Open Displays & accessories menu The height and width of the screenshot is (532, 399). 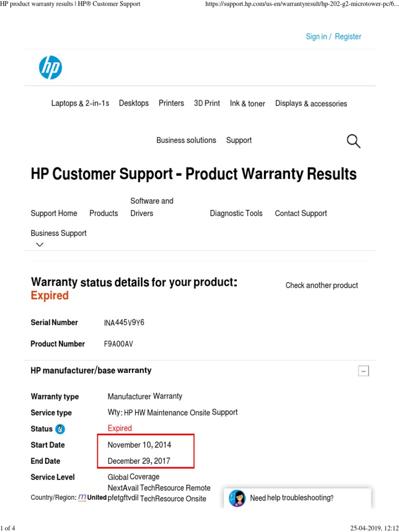[x=311, y=103]
